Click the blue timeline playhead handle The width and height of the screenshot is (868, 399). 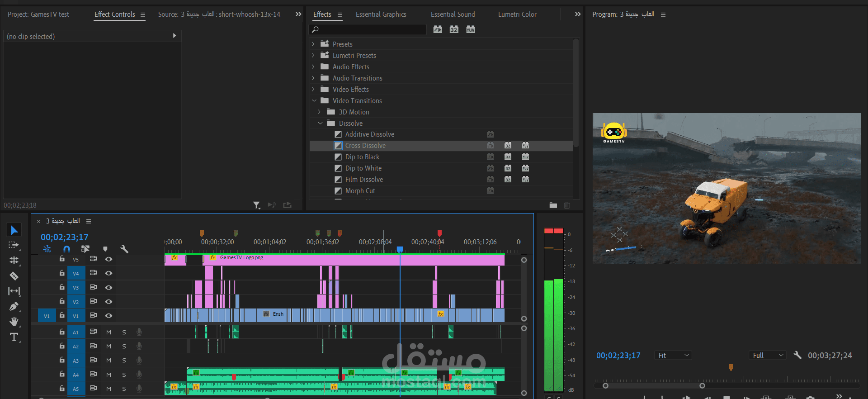(x=400, y=249)
